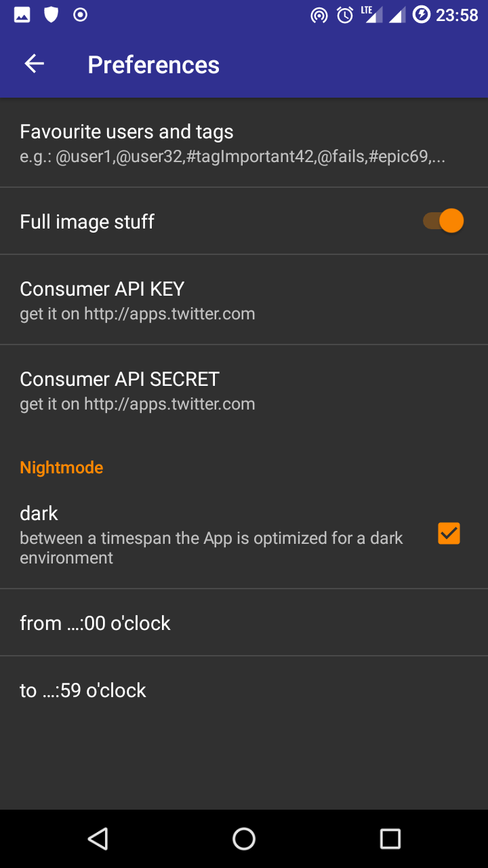Tap the alarm clock status icon
The image size is (488, 868).
345,15
